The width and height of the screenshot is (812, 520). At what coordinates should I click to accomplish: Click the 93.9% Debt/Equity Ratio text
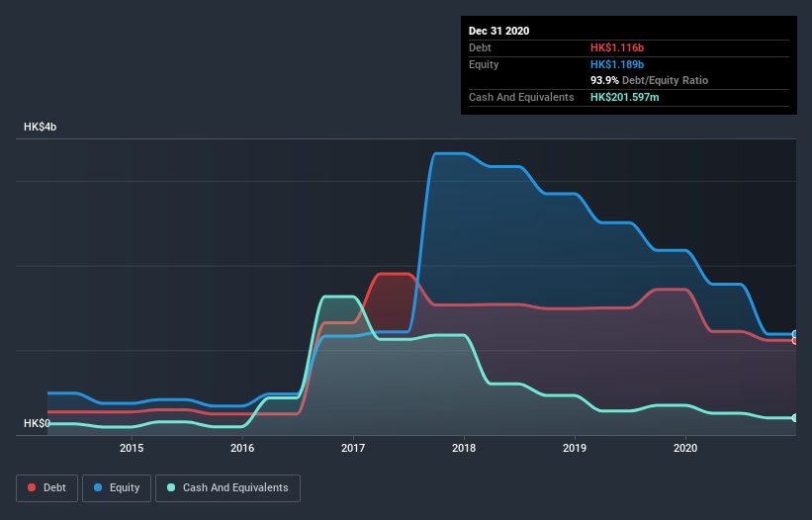(x=649, y=80)
